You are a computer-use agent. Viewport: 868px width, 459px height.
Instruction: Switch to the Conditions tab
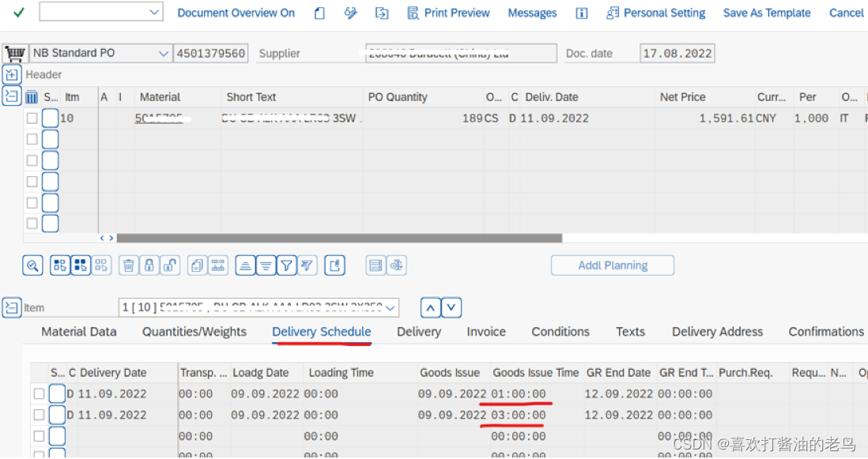pyautogui.click(x=560, y=332)
